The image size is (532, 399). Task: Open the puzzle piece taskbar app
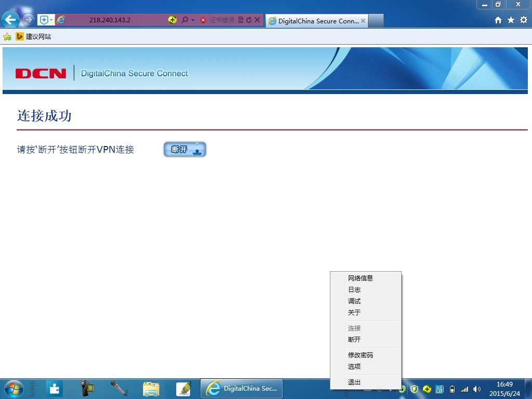click(54, 389)
